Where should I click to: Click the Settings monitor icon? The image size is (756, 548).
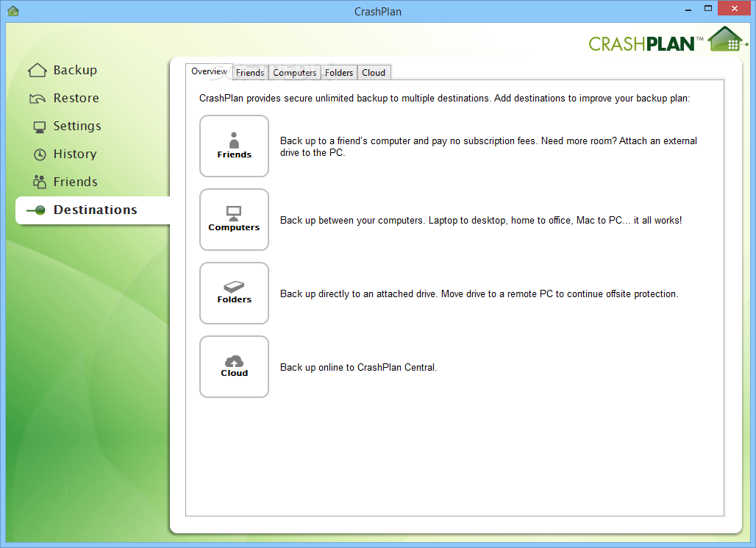40,127
